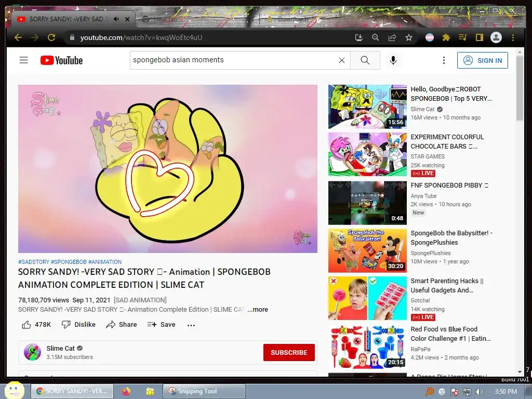Screen dimensions: 532x399
Task: Open the Chrome three-dot menu
Action: click(x=513, y=37)
